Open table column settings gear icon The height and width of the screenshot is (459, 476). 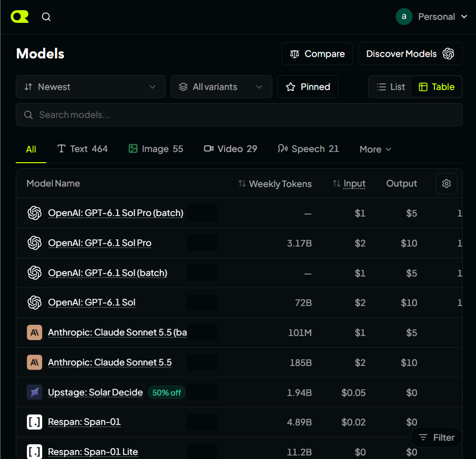(446, 183)
